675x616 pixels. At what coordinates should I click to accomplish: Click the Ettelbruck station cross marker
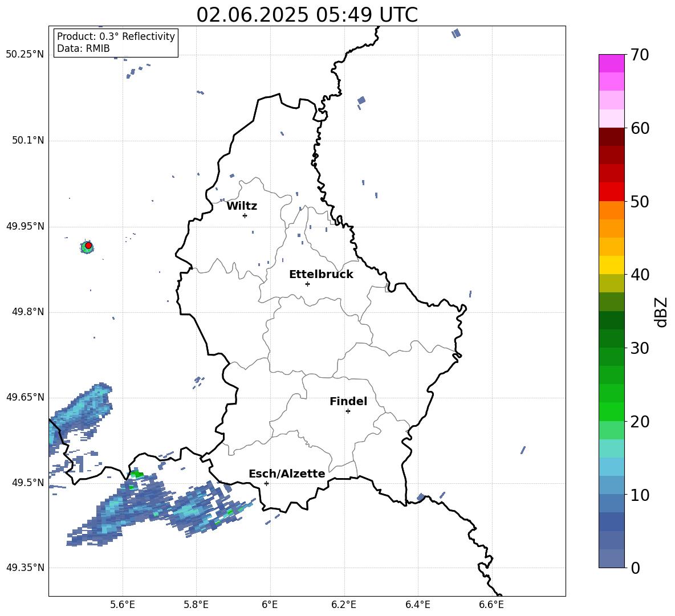(307, 284)
